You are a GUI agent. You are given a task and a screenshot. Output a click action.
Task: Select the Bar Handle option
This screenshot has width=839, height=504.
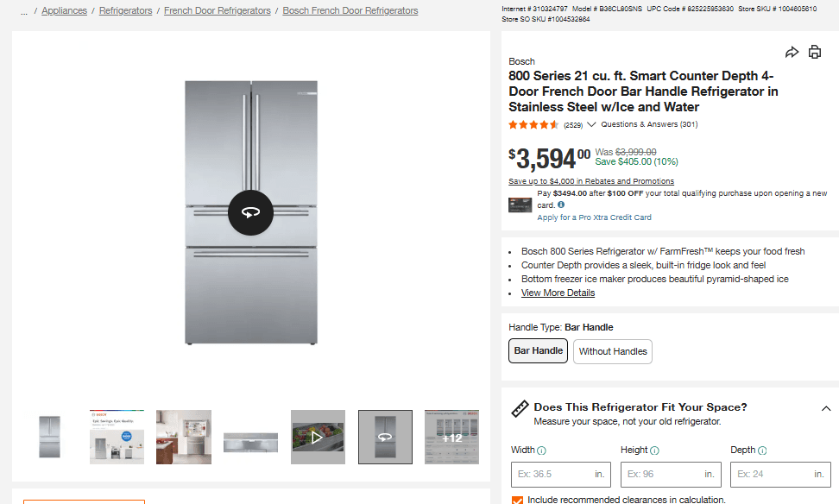coord(538,350)
